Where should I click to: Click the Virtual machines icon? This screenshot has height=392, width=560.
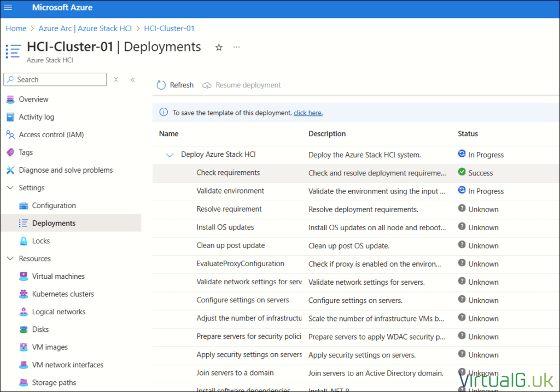tap(24, 276)
